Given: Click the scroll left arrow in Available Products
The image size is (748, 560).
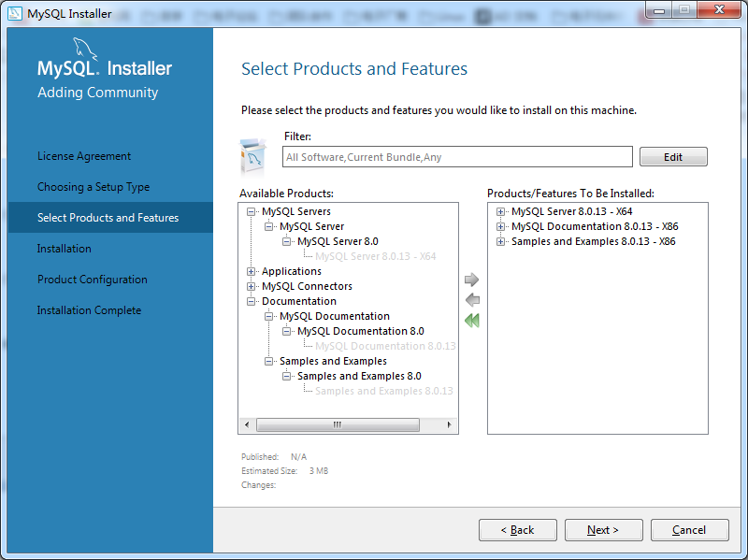Looking at the screenshot, I should coord(247,424).
